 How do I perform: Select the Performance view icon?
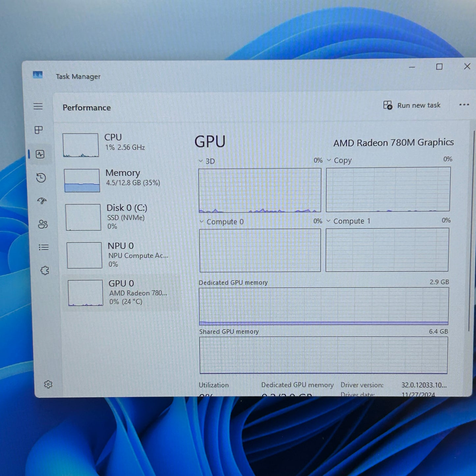tap(40, 154)
